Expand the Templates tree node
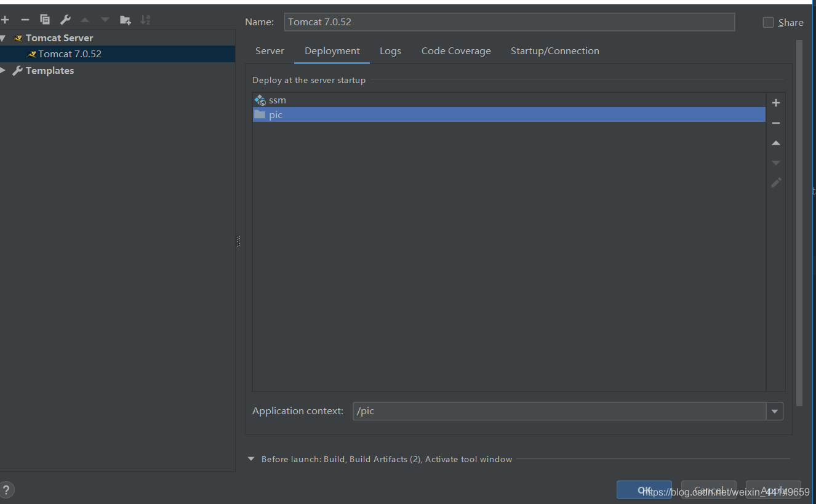 (x=2, y=70)
